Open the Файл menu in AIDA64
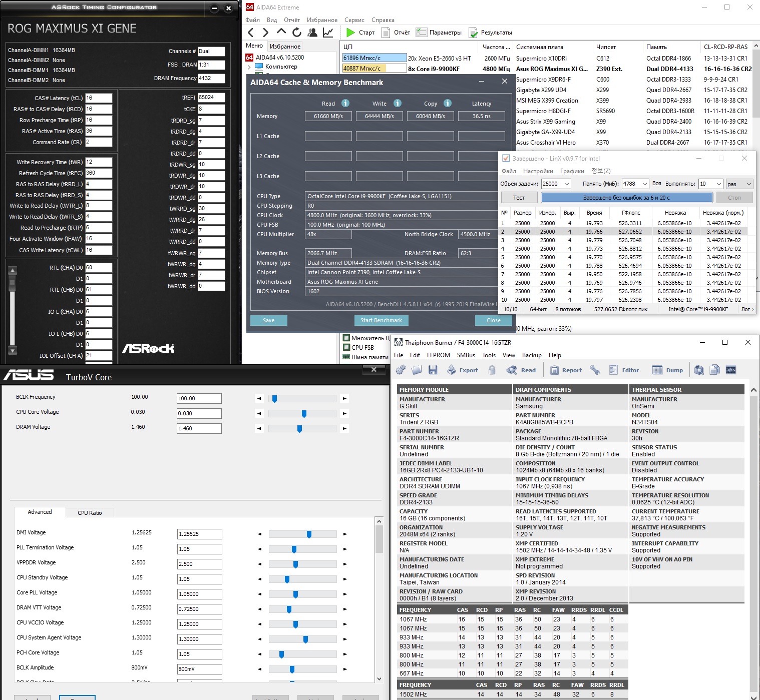Viewport: 760px width, 700px height. [252, 20]
